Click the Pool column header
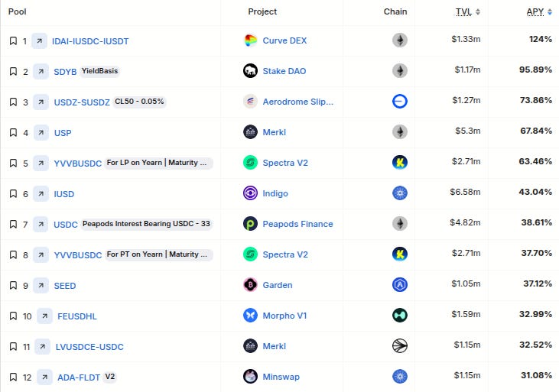This screenshot has width=559, height=392. [17, 11]
